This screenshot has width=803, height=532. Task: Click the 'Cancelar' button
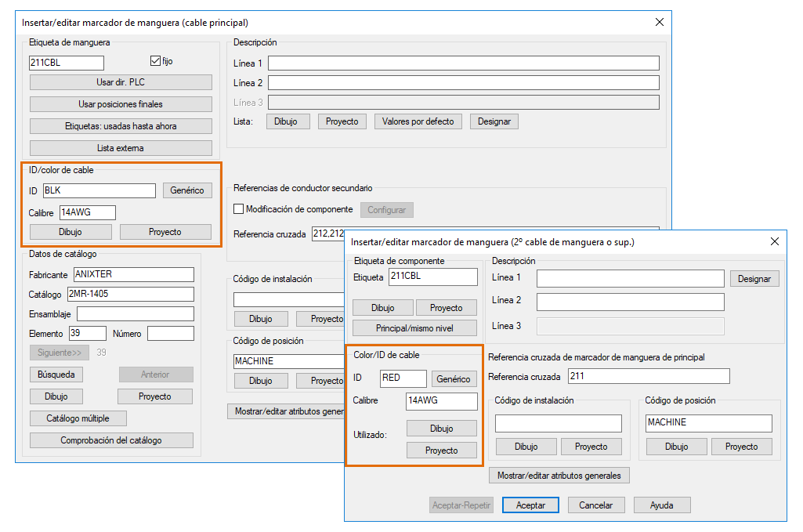596,505
